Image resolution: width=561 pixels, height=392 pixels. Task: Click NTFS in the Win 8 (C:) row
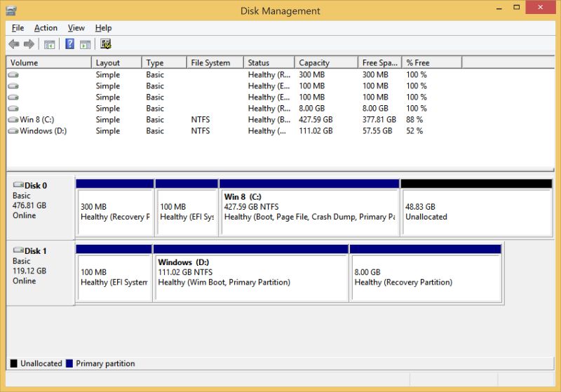(x=201, y=119)
